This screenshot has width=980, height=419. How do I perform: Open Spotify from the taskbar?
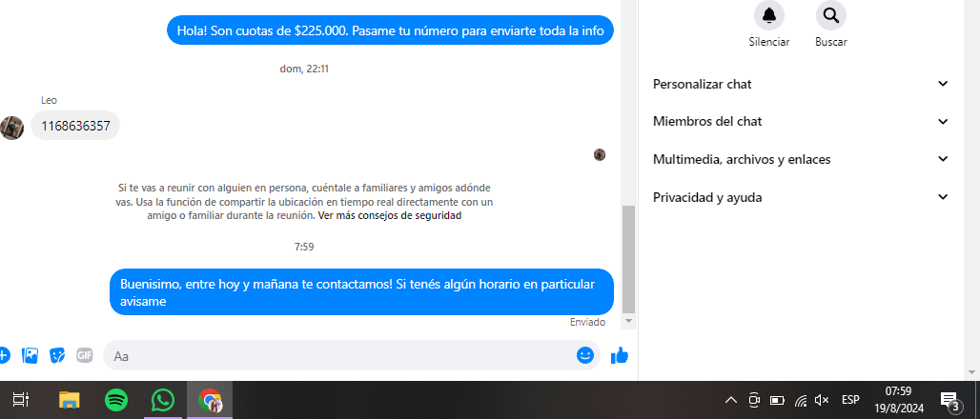point(116,400)
